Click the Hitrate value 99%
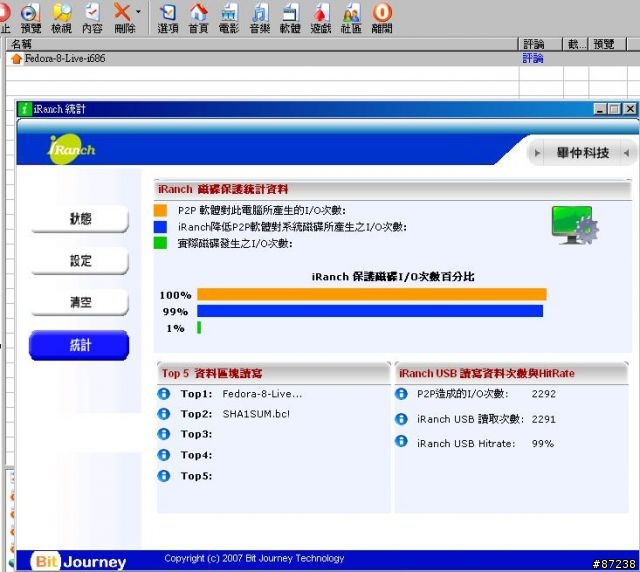640x572 pixels. (x=543, y=444)
